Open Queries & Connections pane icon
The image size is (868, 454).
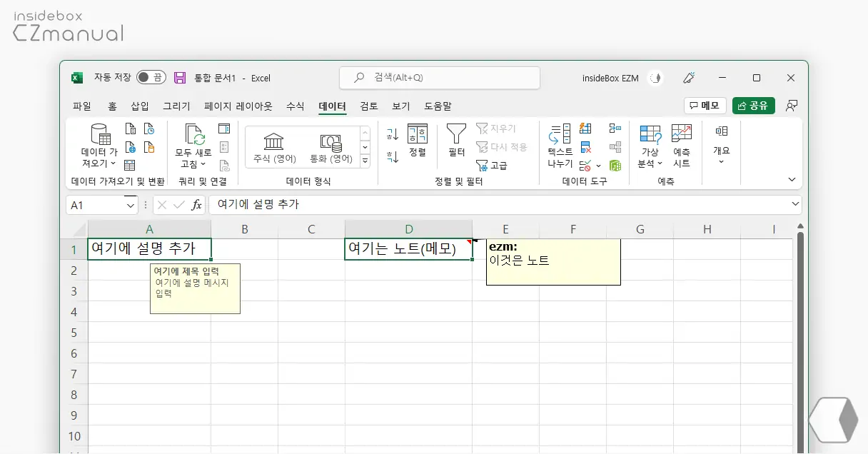(x=224, y=128)
